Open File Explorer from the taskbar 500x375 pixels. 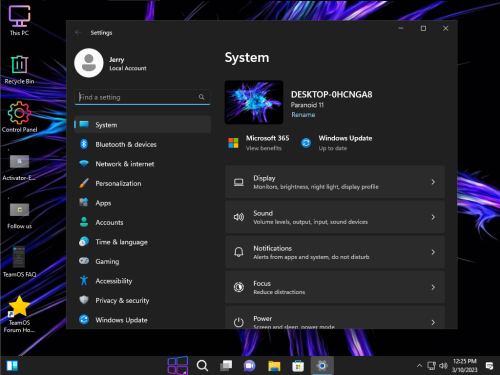tap(274, 366)
